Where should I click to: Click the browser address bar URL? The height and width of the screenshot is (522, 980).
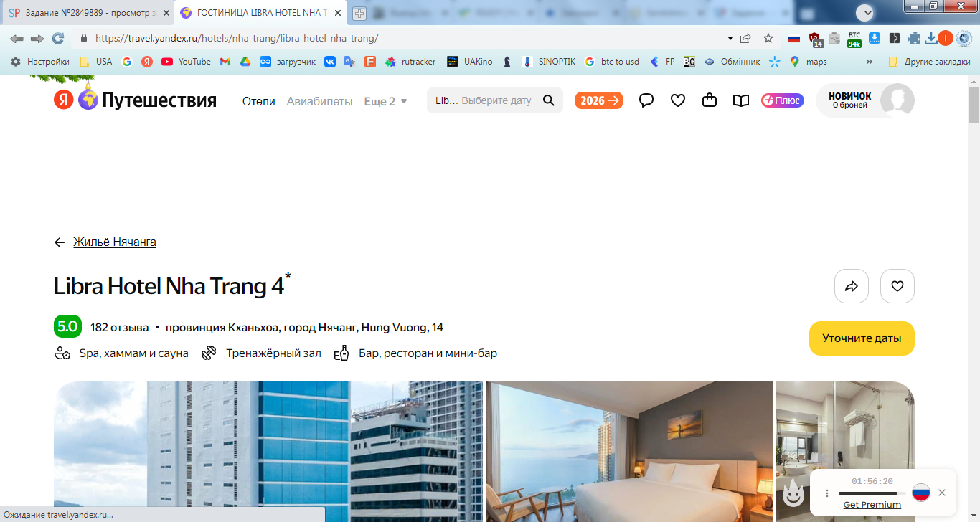[237, 39]
